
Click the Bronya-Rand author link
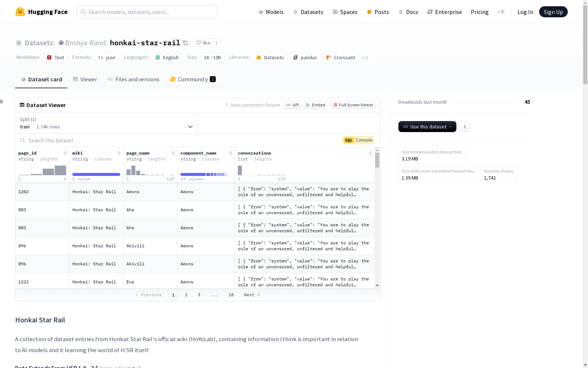pyautogui.click(x=85, y=43)
